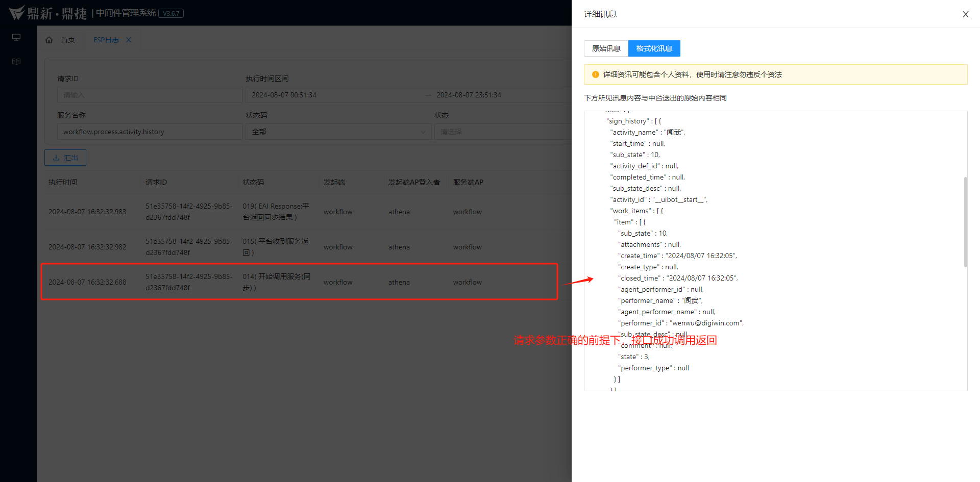Open the 状态 请选择 dropdown

click(503, 132)
